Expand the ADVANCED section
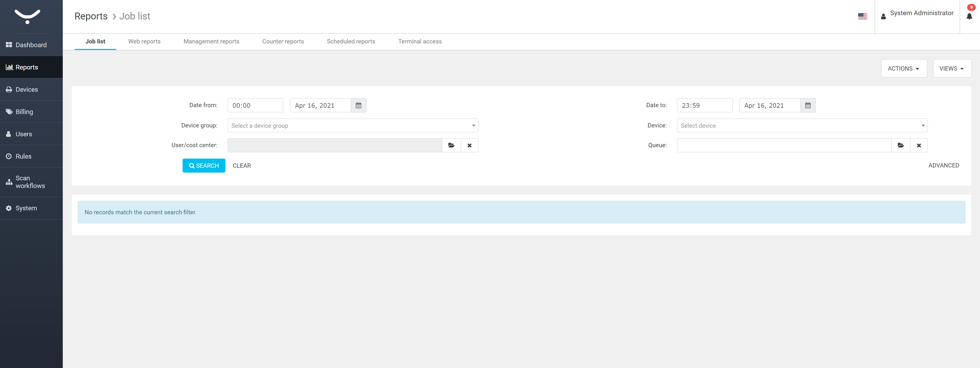Screen dimensions: 980x368 944,165
